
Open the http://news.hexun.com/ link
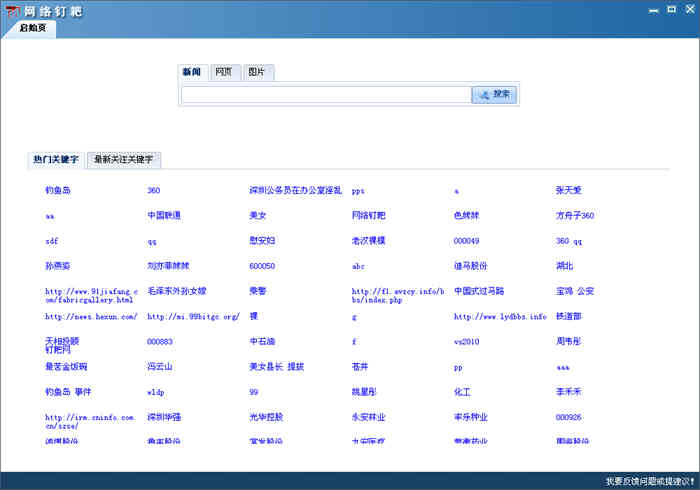click(82, 316)
